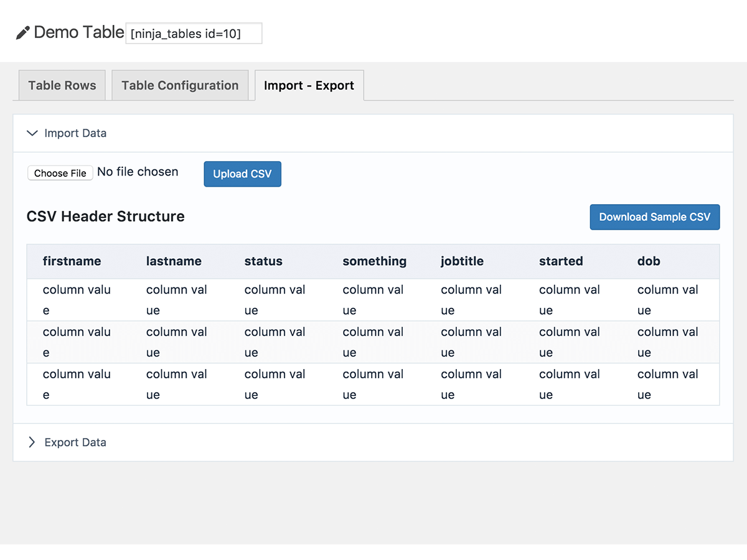Select the lastname column header
The width and height of the screenshot is (747, 560).
pos(174,261)
